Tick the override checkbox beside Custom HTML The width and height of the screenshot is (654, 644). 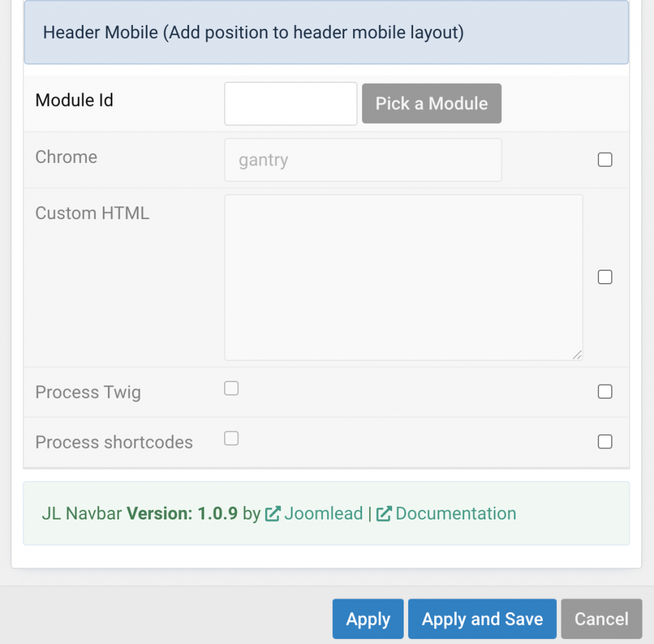(x=605, y=277)
